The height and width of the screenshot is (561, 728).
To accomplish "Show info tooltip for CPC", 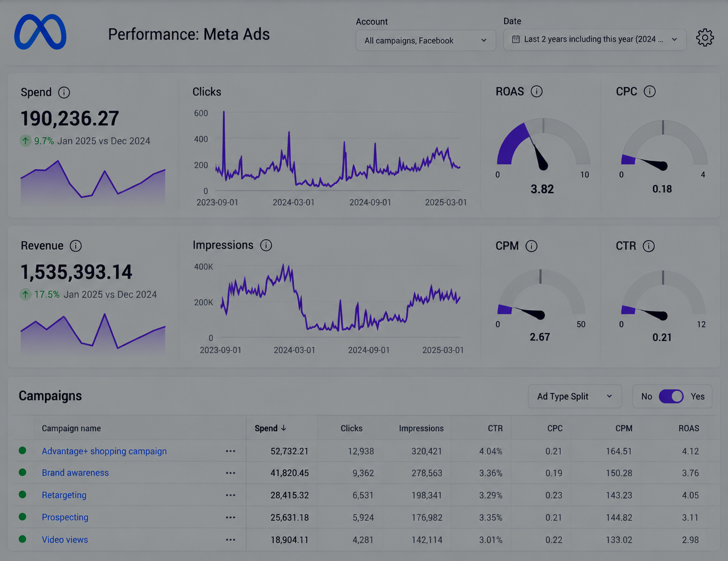I will coord(649,91).
